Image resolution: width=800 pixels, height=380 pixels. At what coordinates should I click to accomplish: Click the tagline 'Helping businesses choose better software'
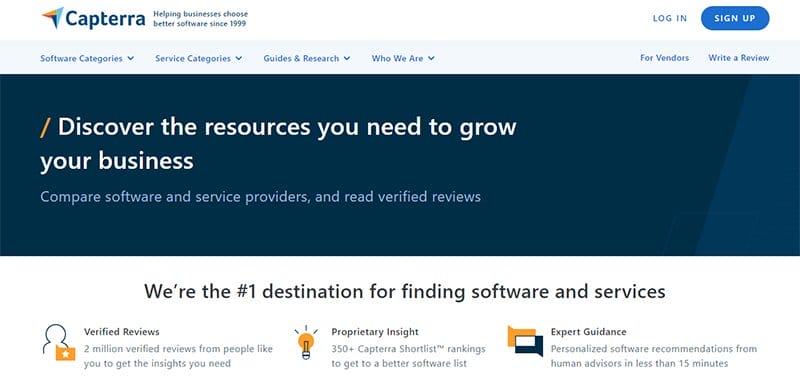pyautogui.click(x=201, y=19)
